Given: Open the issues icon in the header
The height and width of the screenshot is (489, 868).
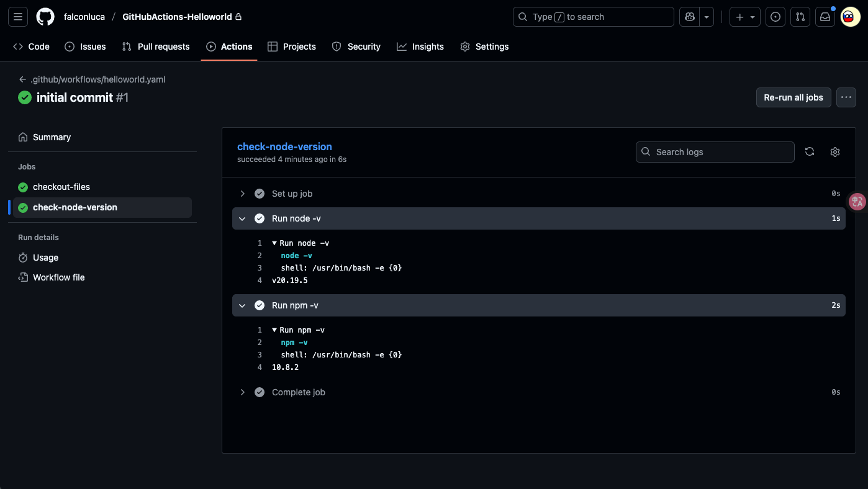Looking at the screenshot, I should (x=775, y=17).
